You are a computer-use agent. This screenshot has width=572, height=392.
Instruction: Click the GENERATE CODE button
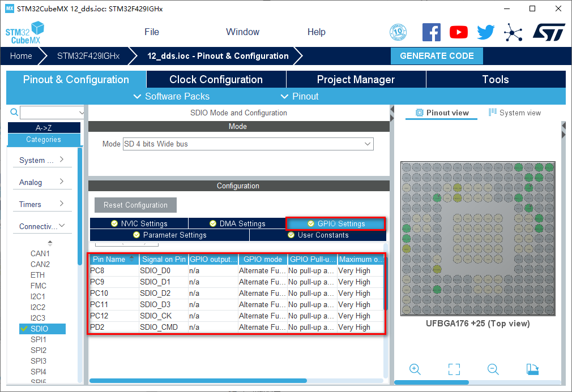click(x=437, y=56)
